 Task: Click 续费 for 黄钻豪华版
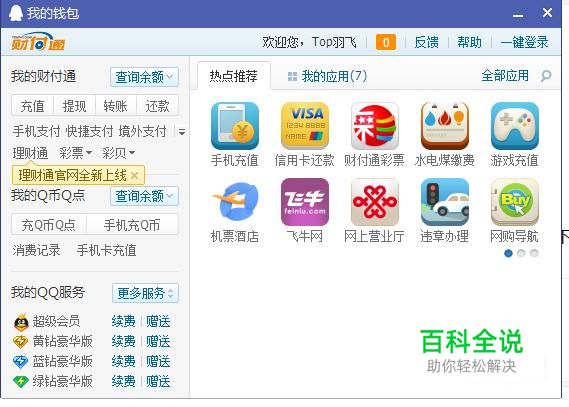[x=123, y=342]
